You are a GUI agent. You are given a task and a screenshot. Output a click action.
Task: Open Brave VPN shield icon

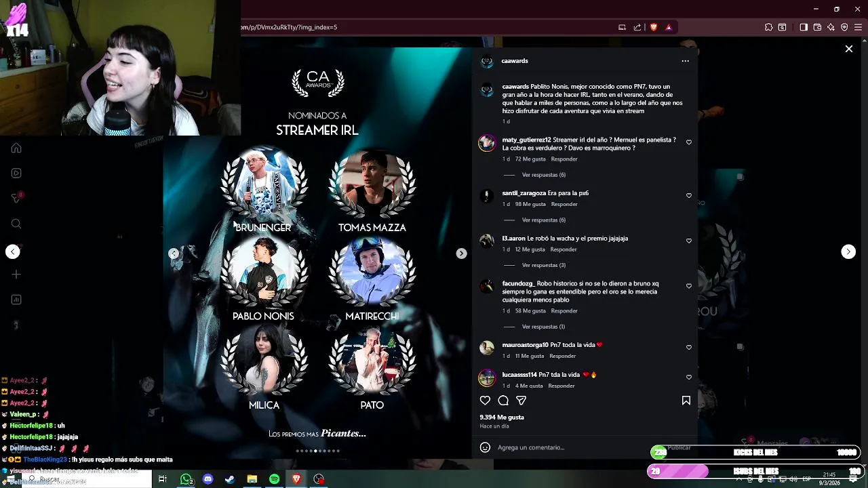pyautogui.click(x=844, y=27)
